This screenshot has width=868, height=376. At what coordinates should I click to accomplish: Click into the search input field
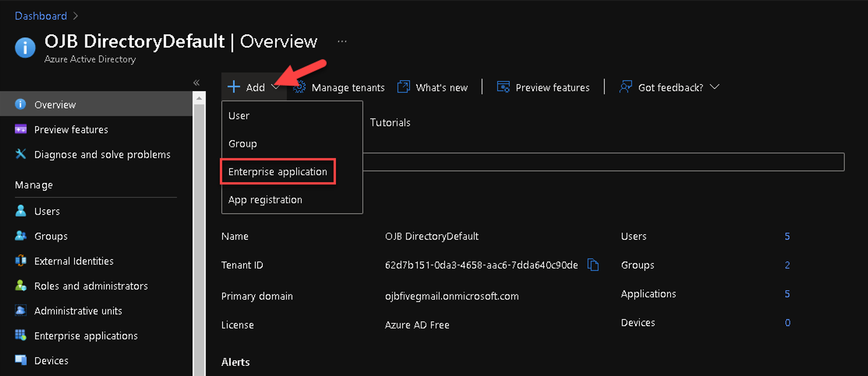(x=603, y=162)
